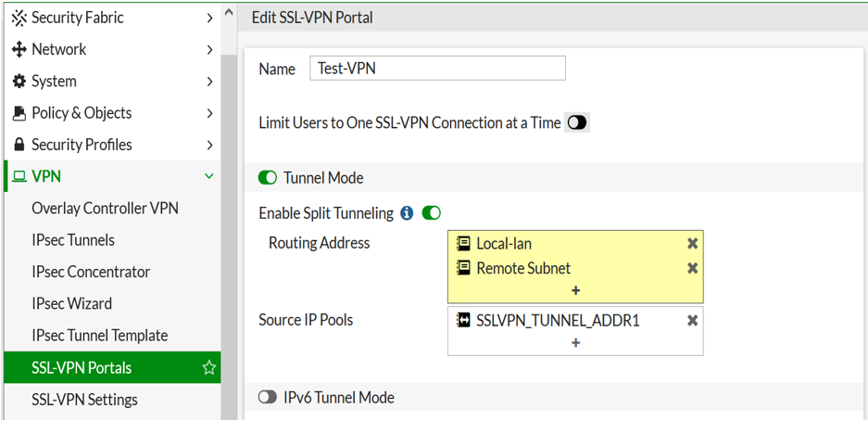The height and width of the screenshot is (421, 868).
Task: Remove Local-lan from Routing Address
Action: click(692, 244)
